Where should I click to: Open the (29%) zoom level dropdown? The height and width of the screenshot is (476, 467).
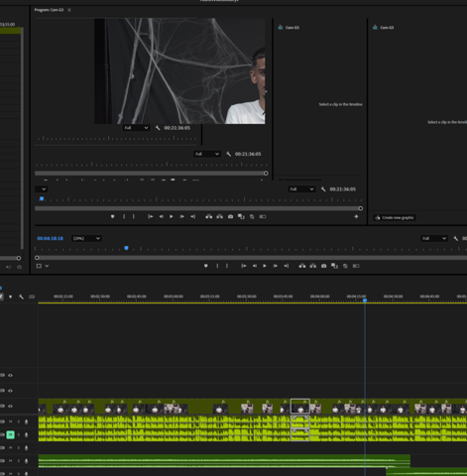click(86, 238)
